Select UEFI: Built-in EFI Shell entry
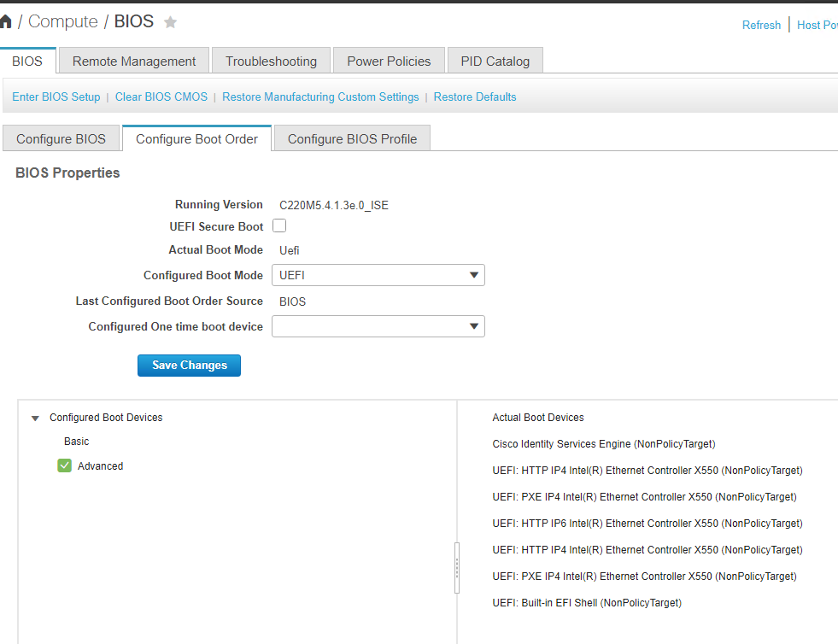The height and width of the screenshot is (644, 838). 587,602
